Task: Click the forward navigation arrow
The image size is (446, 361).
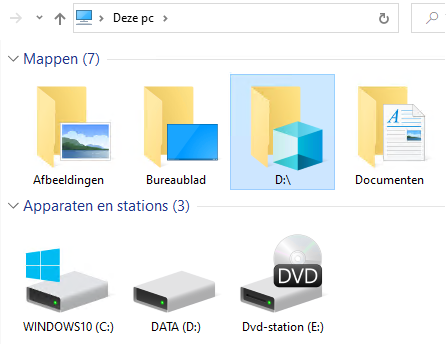Action: point(16,18)
